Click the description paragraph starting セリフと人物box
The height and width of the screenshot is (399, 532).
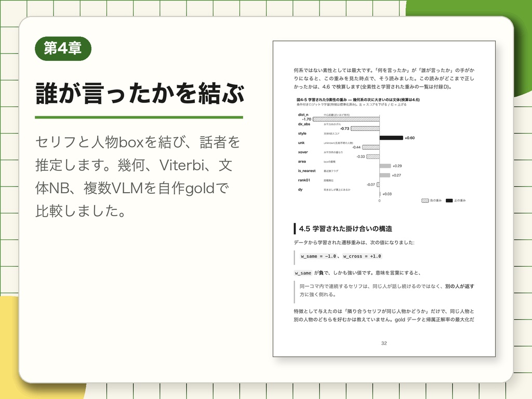[x=138, y=177]
